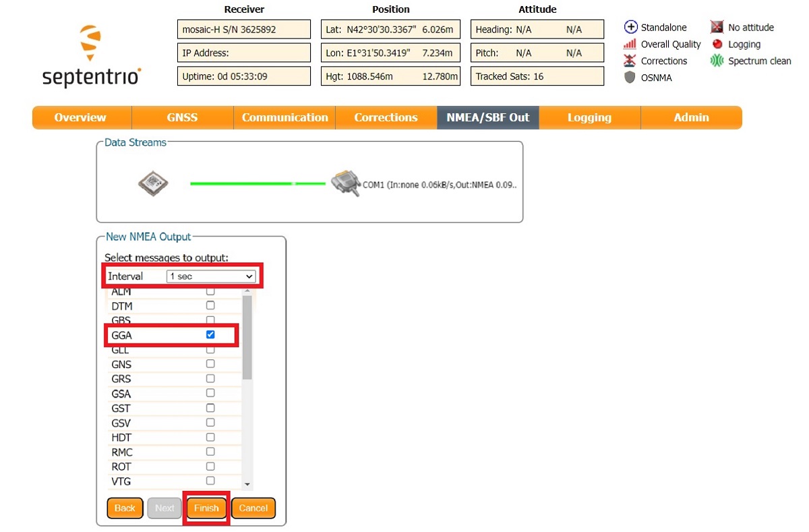
Task: Click the red Logging status icon
Action: point(717,45)
